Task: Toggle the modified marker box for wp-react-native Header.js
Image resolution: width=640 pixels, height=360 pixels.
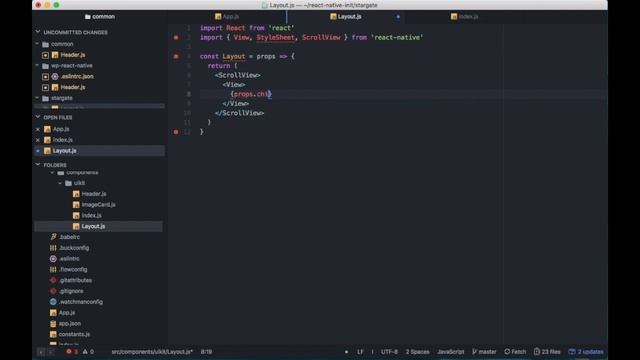Action: (45, 87)
